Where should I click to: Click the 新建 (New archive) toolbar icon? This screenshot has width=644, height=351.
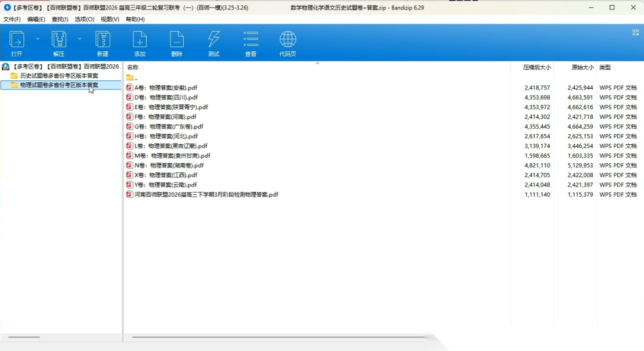[x=103, y=40]
